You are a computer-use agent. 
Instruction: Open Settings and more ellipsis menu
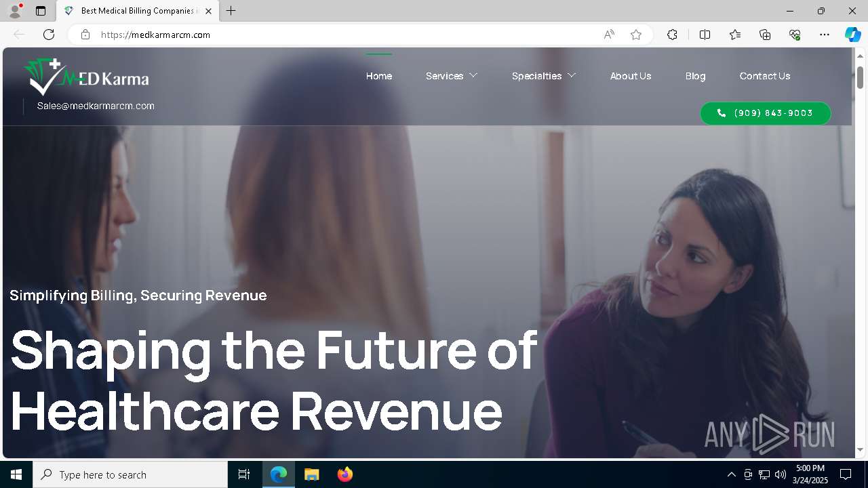pyautogui.click(x=825, y=35)
